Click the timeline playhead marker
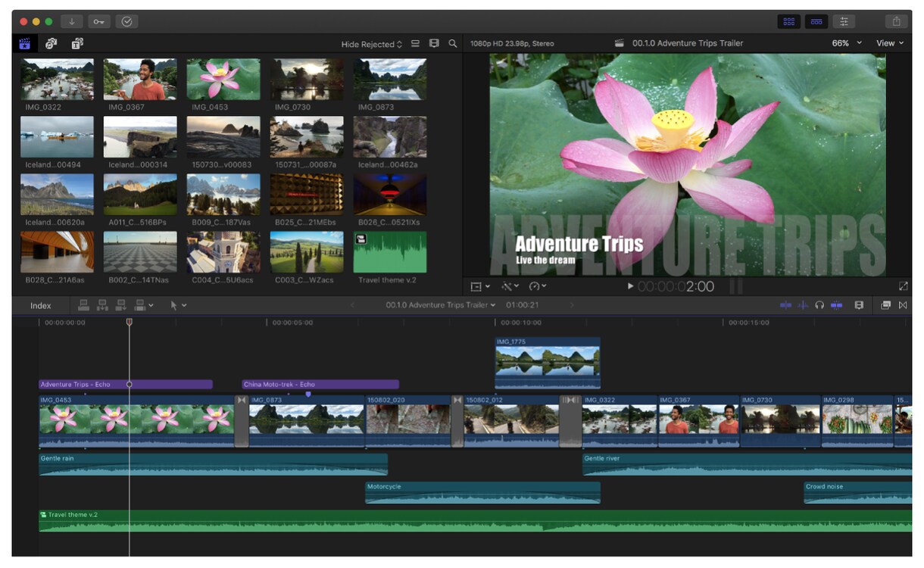 (x=129, y=323)
